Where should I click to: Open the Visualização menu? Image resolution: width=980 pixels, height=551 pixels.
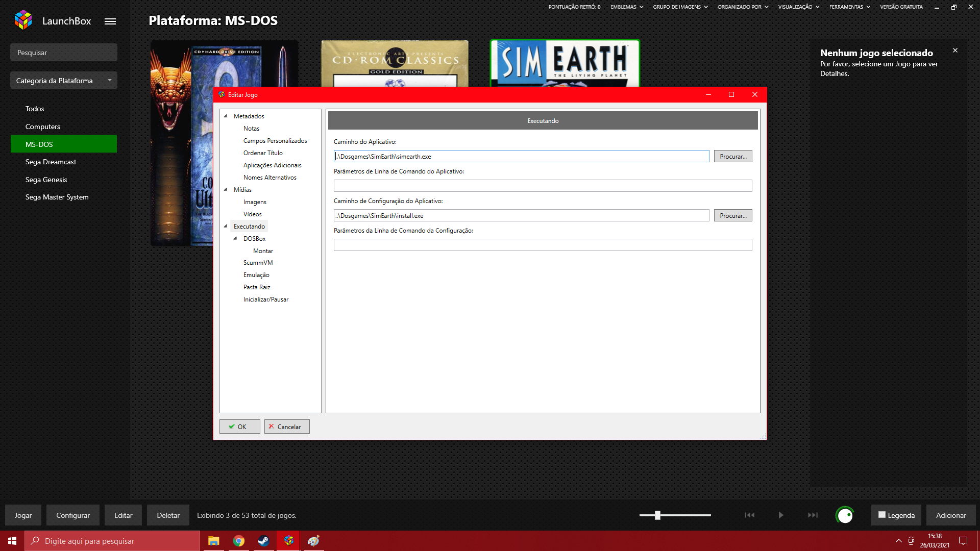pos(799,7)
